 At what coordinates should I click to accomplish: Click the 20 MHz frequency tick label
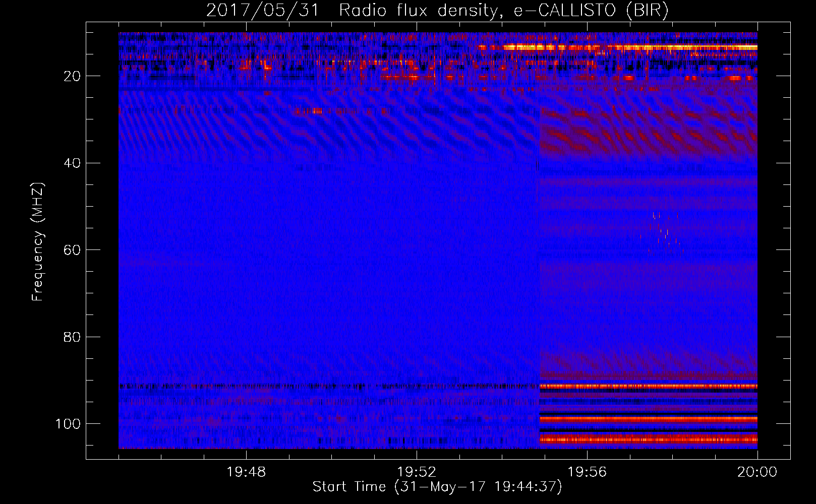(72, 76)
